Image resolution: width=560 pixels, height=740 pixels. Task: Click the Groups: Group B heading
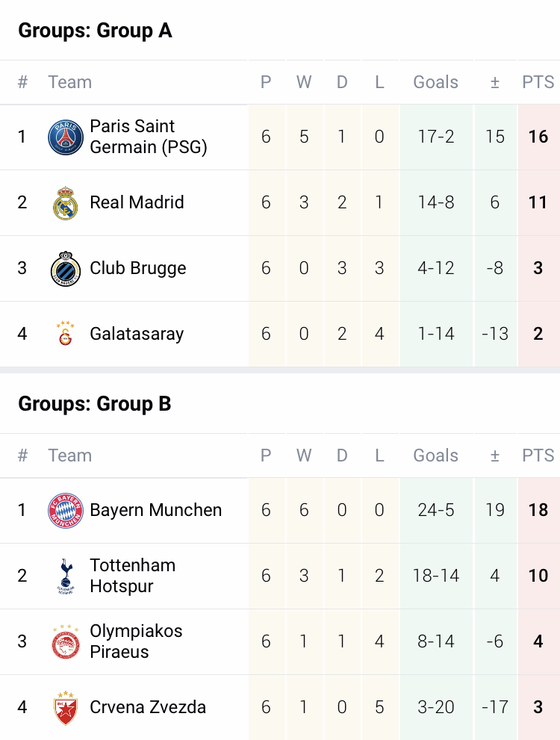95,404
